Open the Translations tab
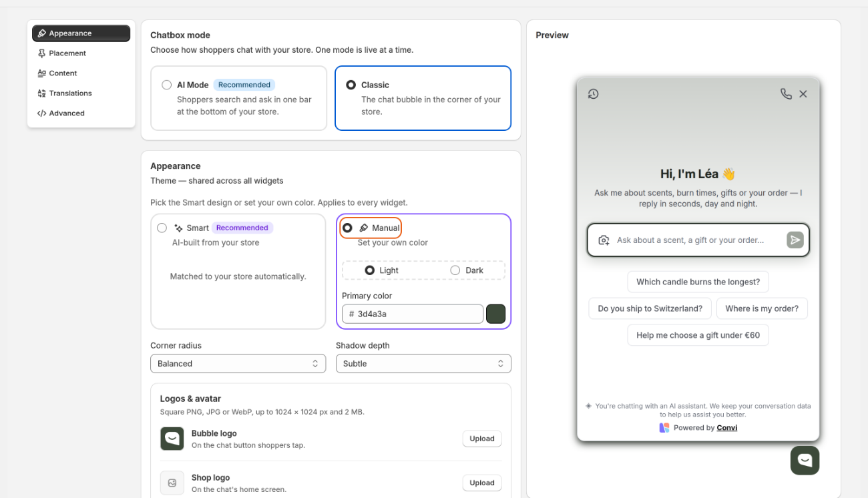Viewport: 868px width, 498px height. click(x=81, y=93)
